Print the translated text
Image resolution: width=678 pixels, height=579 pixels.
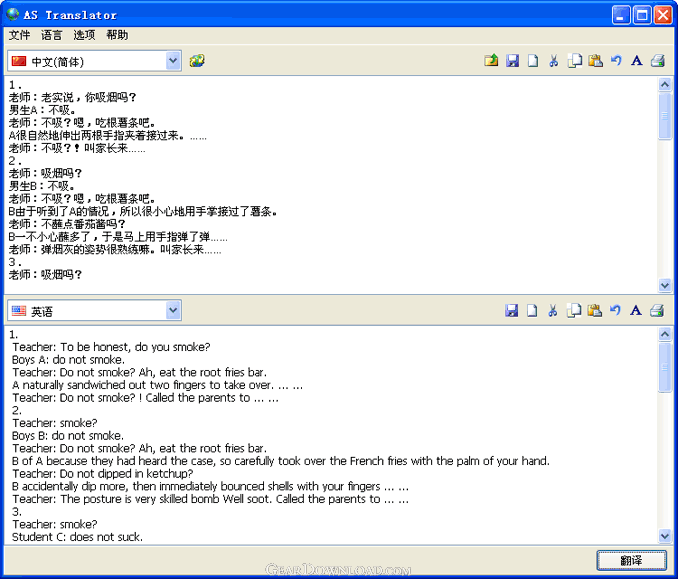[657, 310]
